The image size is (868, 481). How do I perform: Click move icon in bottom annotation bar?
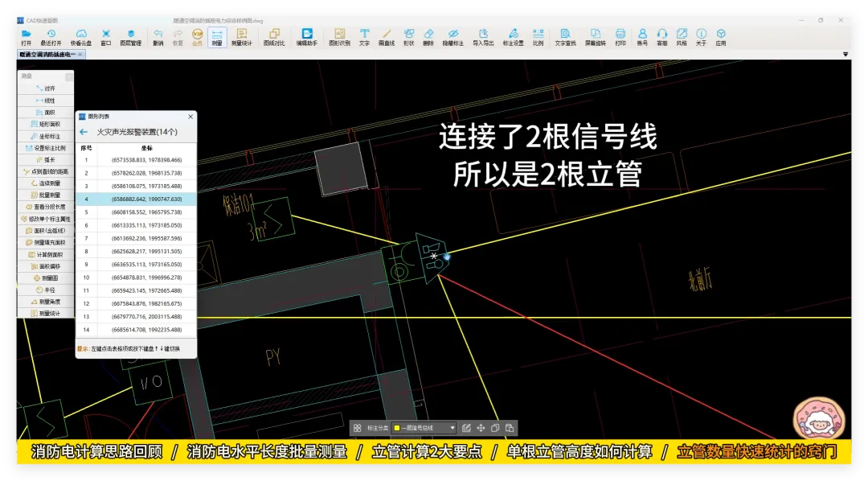(481, 428)
